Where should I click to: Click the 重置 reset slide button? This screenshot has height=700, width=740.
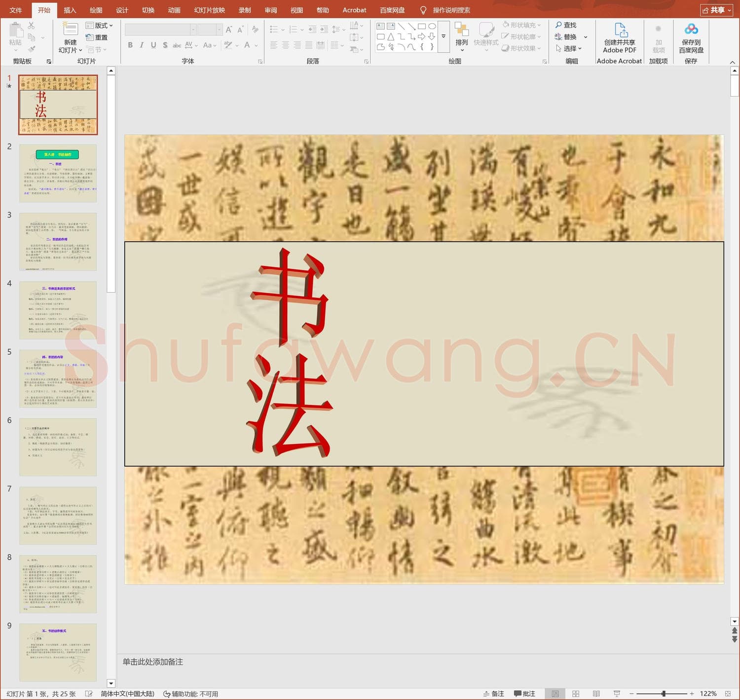point(97,37)
